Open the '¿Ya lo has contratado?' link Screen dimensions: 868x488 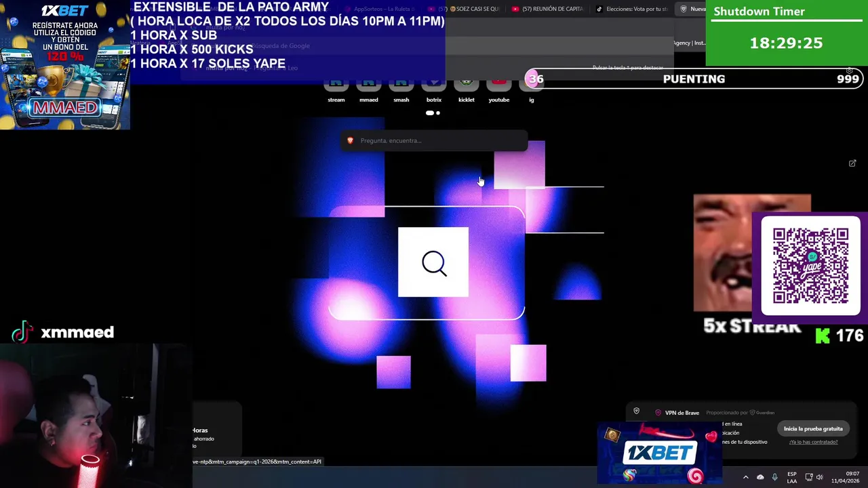click(x=813, y=442)
